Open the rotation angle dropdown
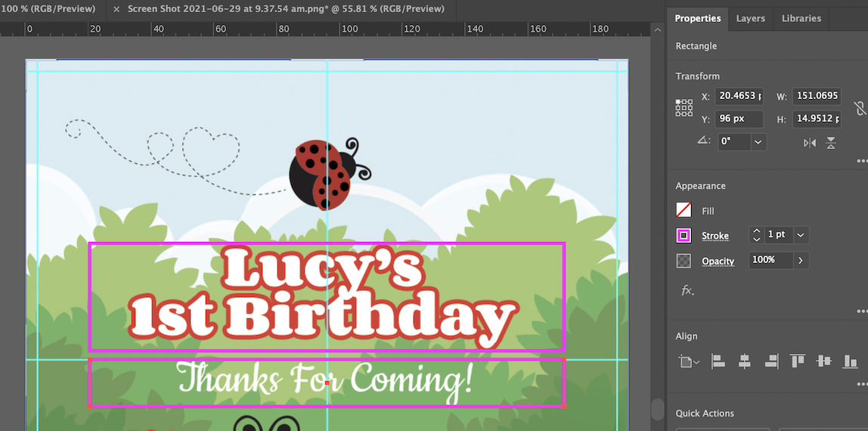Viewport: 868px width, 431px height. pyautogui.click(x=758, y=141)
